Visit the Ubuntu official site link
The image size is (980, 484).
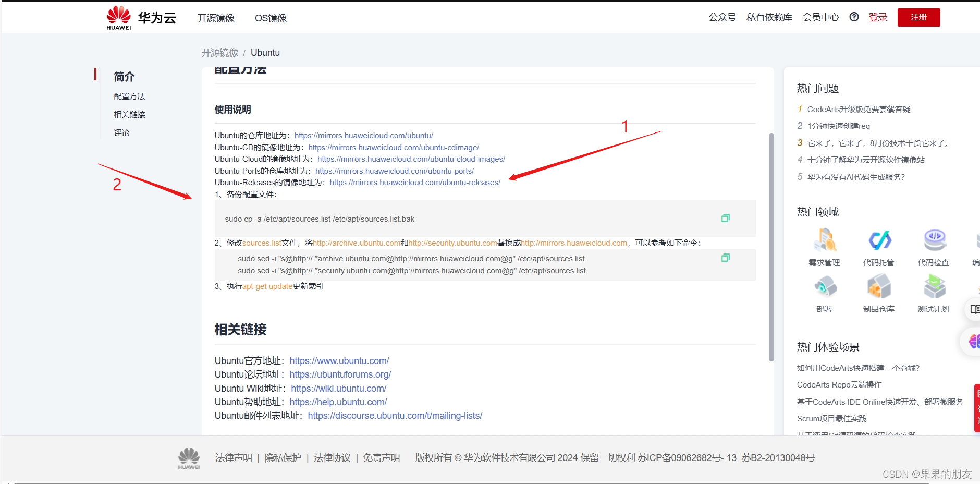[339, 360]
